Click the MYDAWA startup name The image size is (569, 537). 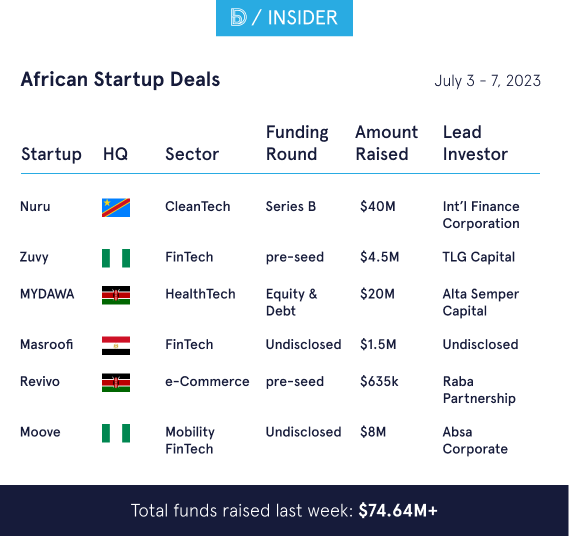pyautogui.click(x=47, y=294)
